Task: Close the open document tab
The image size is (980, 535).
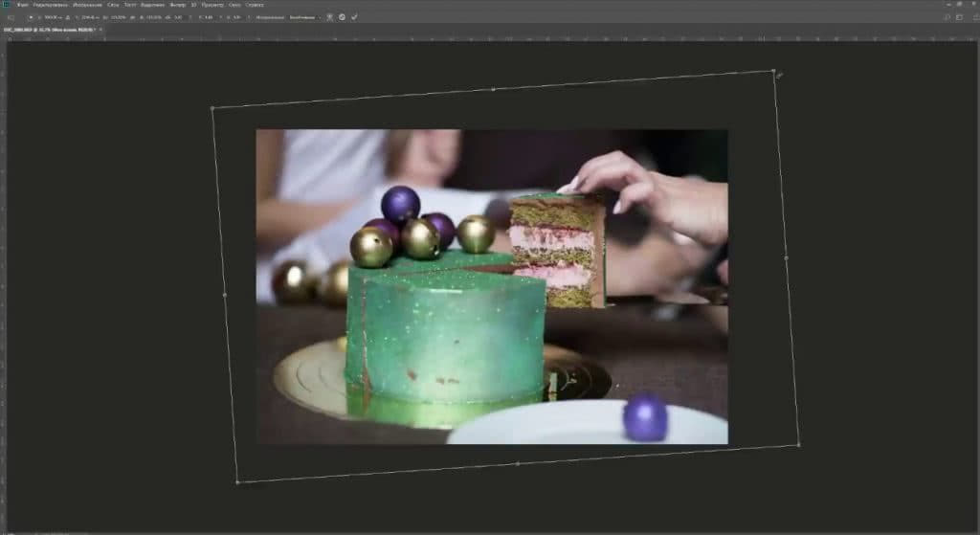Action: [100, 31]
